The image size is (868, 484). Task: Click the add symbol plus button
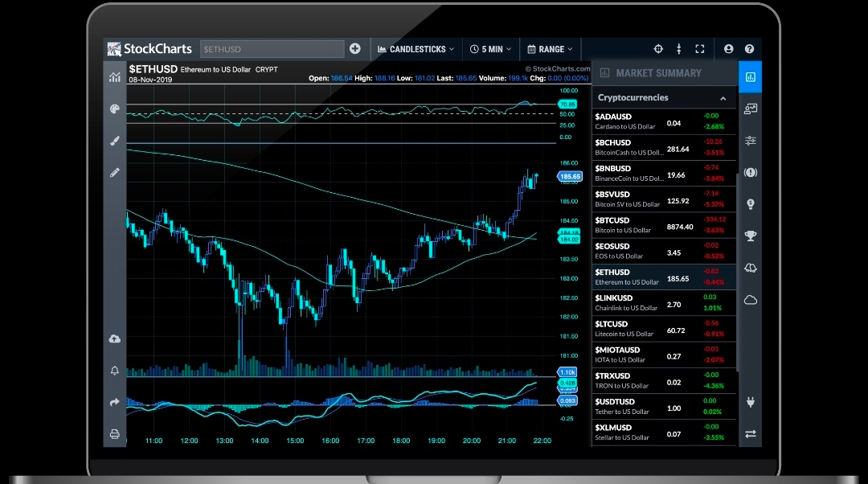tap(355, 49)
